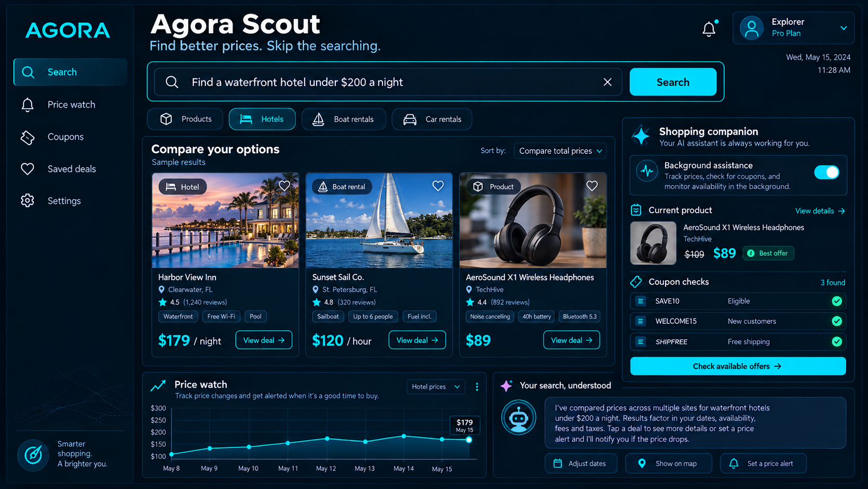This screenshot has width=868, height=489.
Task: View deal for AeroSound X1 headphones card
Action: [x=572, y=340]
